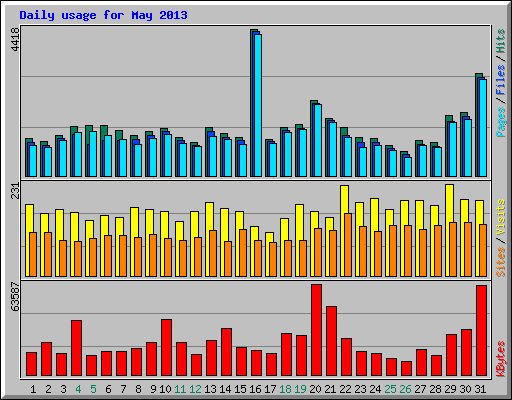Select the red KBytes bar for day 18
Viewport: 512px width, 400px height.
click(x=286, y=354)
